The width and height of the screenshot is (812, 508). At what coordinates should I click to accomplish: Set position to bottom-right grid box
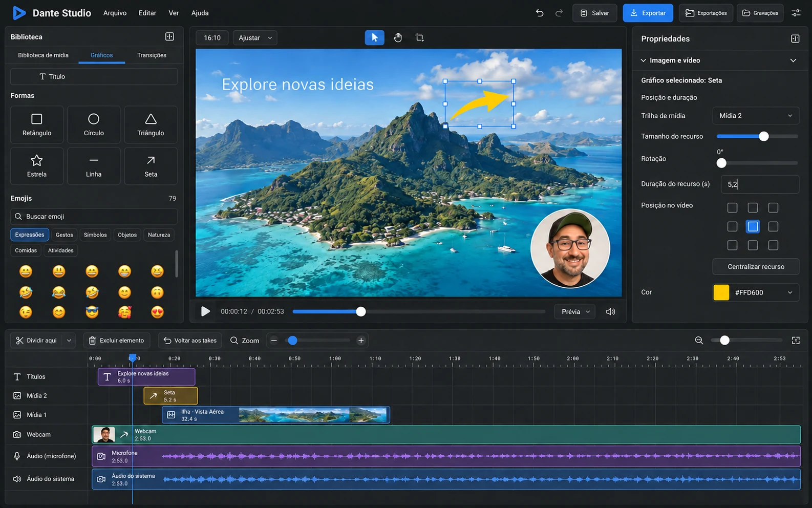(773, 245)
